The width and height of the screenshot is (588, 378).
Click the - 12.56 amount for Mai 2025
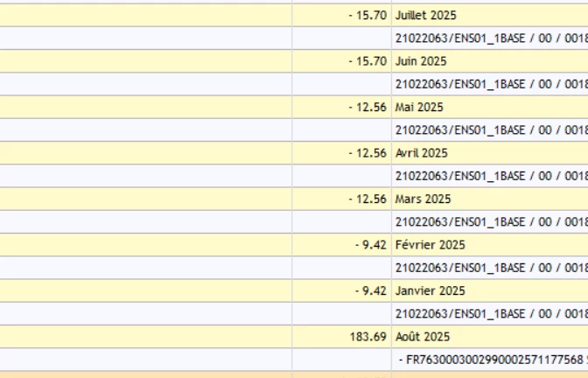pyautogui.click(x=367, y=108)
